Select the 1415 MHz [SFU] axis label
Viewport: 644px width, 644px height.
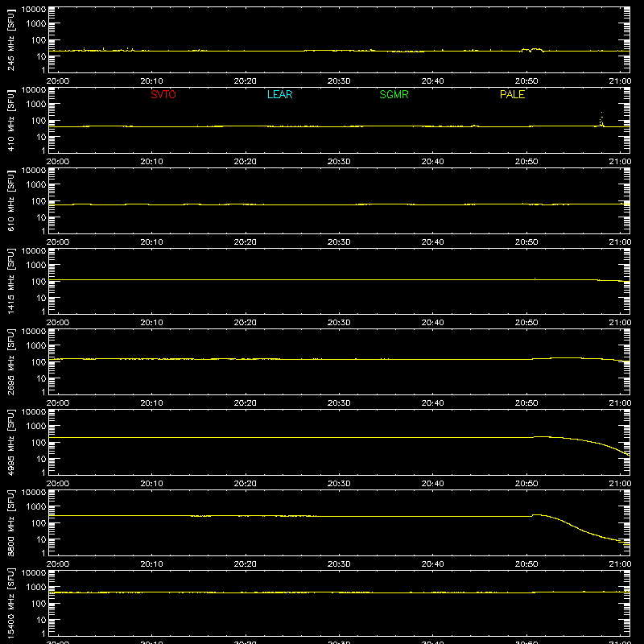10,281
